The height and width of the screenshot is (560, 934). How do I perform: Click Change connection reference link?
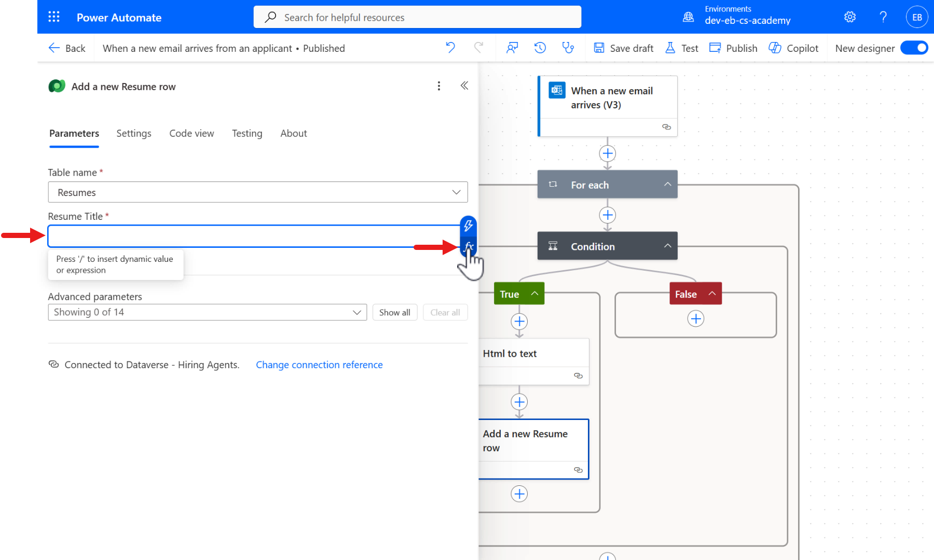319,365
